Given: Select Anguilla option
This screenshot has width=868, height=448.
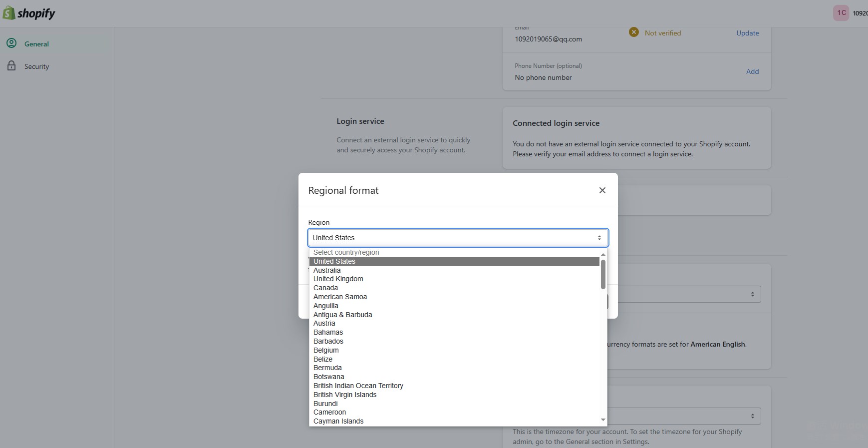Looking at the screenshot, I should 454,306.
